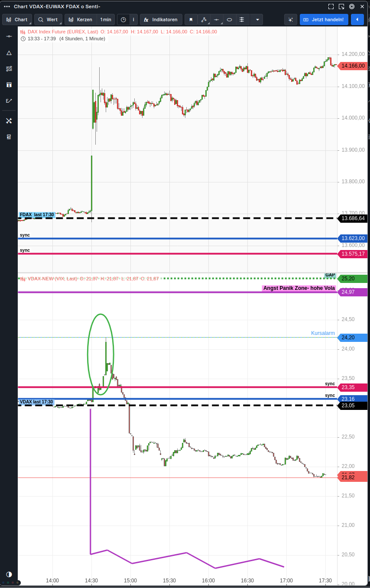Click the Kursalarm label on the chart
This screenshot has width=370, height=588.
[x=323, y=333]
